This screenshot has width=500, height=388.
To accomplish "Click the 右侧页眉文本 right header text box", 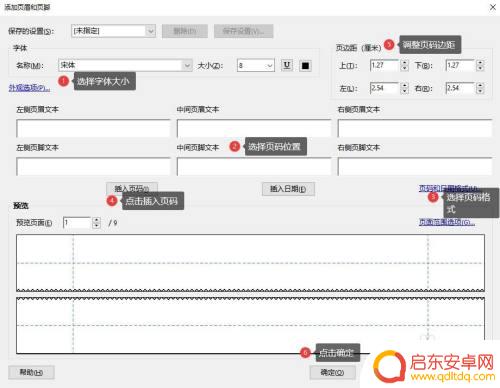I will [415, 128].
